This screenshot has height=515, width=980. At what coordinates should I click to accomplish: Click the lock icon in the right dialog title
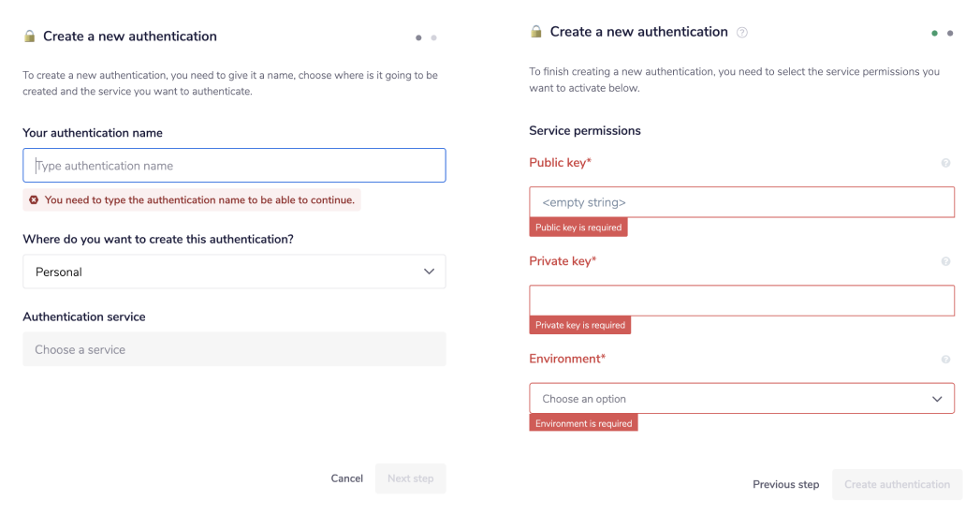(536, 32)
